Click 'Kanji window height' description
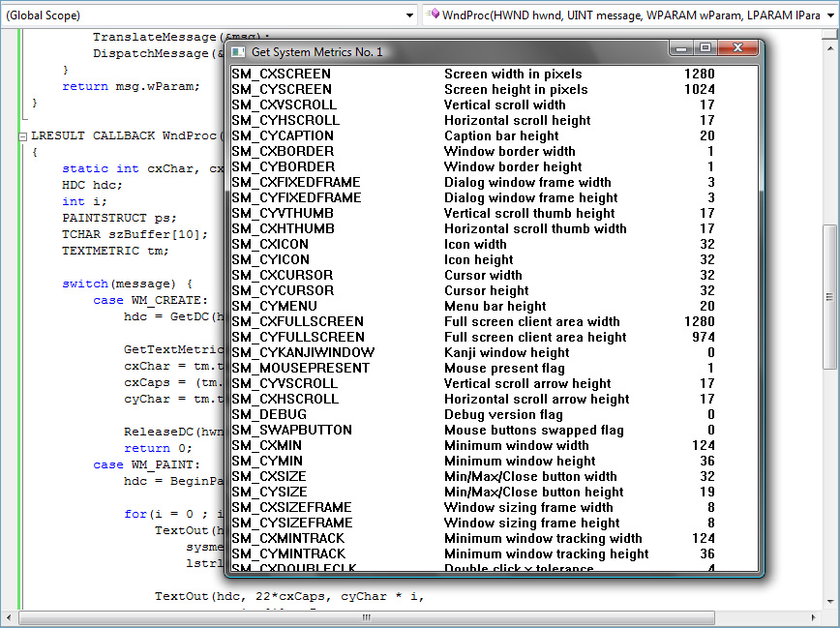This screenshot has height=628, width=840. pos(507,352)
